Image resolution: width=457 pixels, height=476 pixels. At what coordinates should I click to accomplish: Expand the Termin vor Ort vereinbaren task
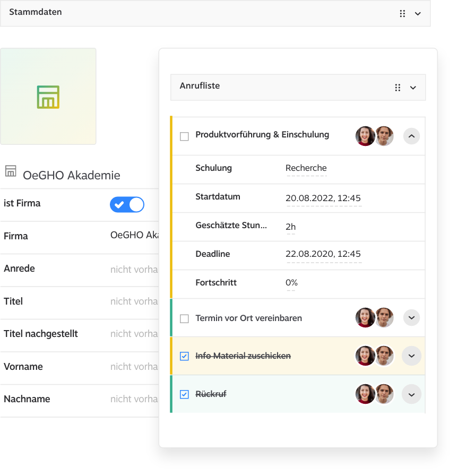(x=411, y=317)
